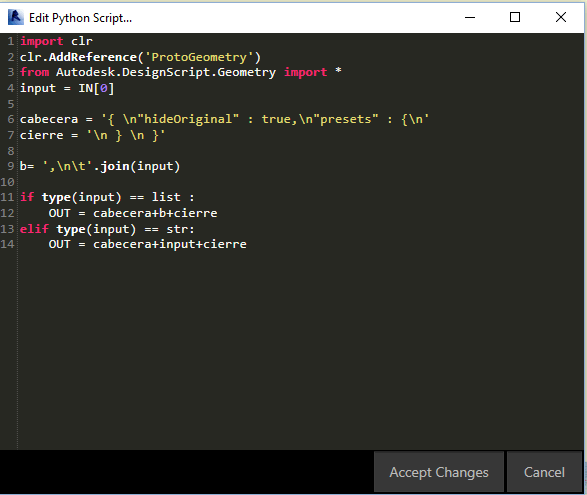This screenshot has height=495, width=587.
Task: Click line number 10 in gutter
Action: (7, 182)
